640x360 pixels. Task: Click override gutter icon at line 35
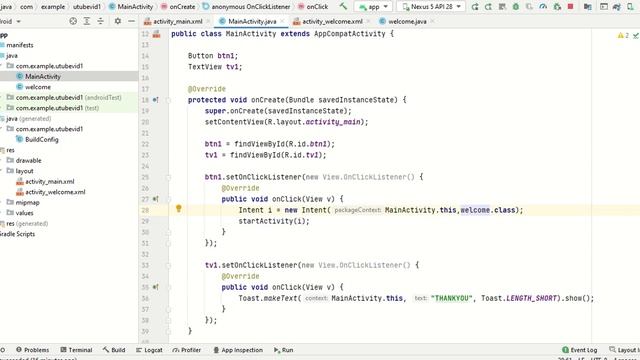click(156, 287)
